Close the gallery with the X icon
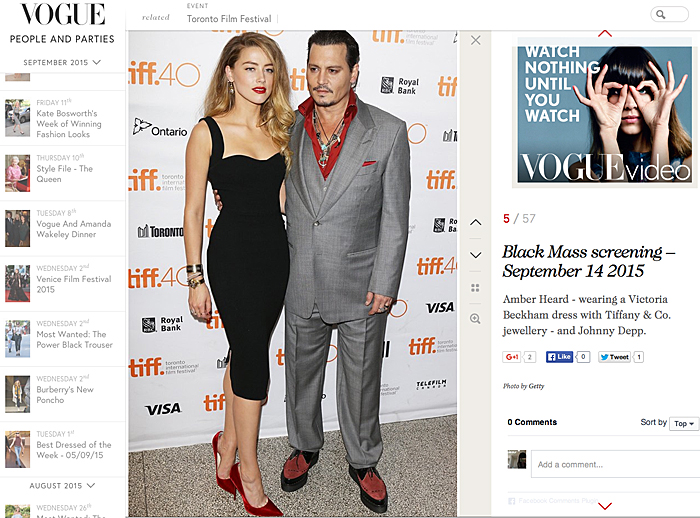700x518 pixels. pos(476,40)
